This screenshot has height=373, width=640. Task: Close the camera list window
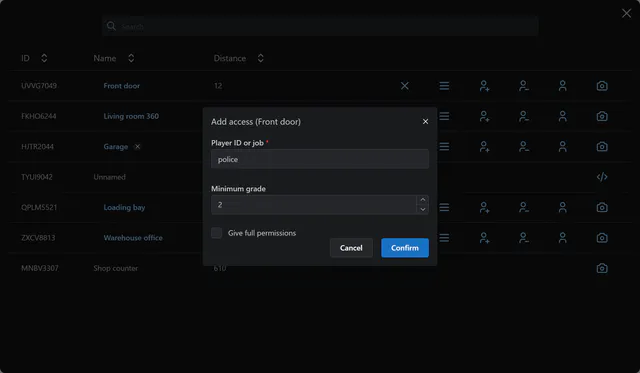627,13
